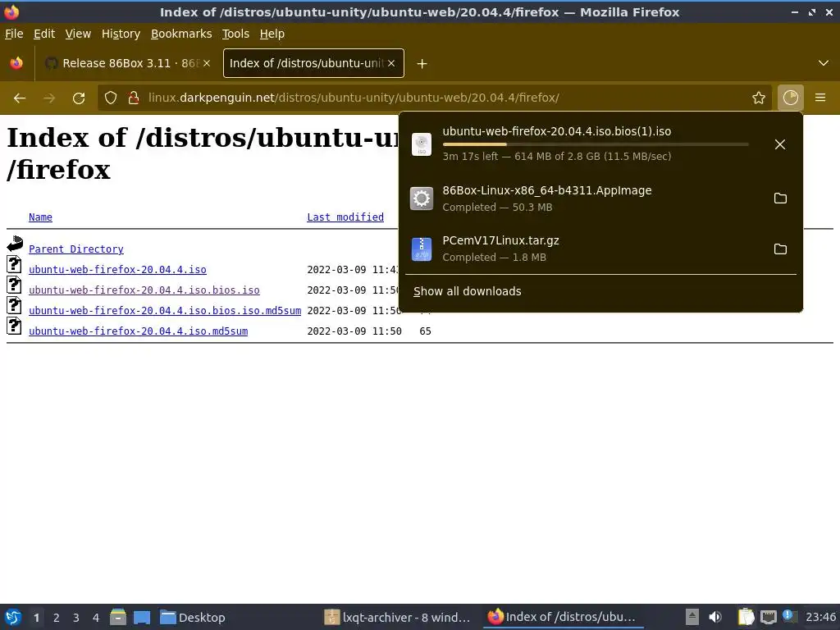Sort the listing by Name
Screen dimensions: 840x630
[41, 217]
